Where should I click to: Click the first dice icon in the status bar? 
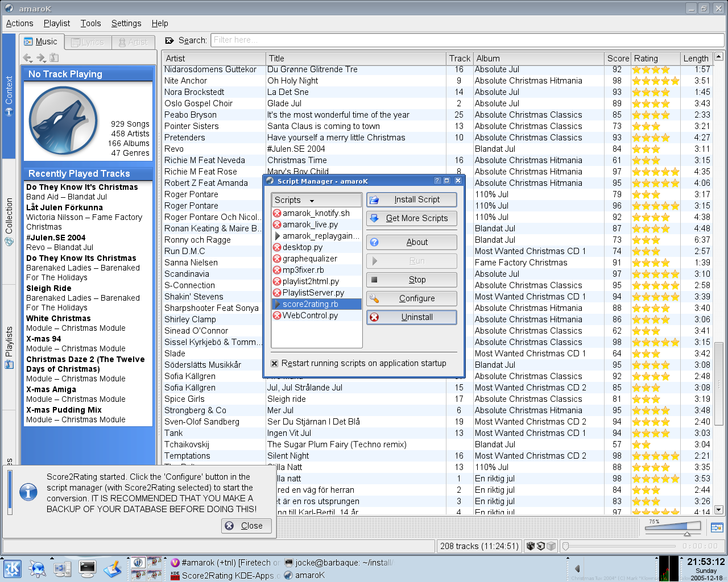pyautogui.click(x=530, y=546)
